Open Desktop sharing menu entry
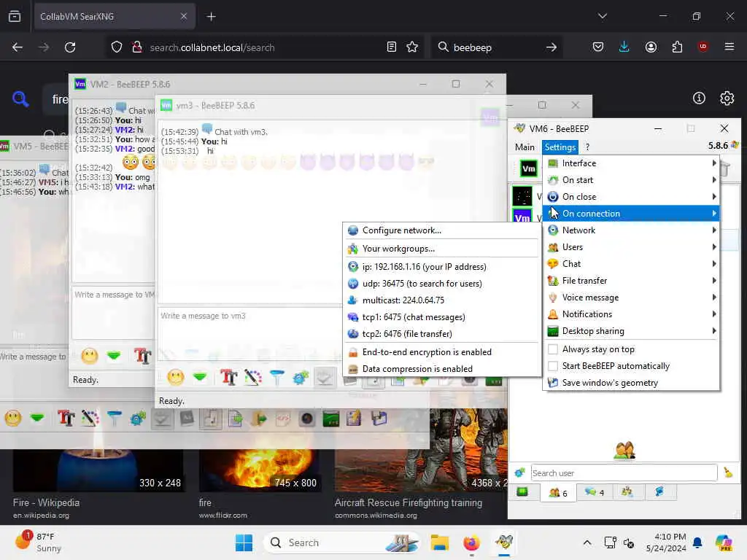The width and height of the screenshot is (747, 560). pyautogui.click(x=631, y=331)
